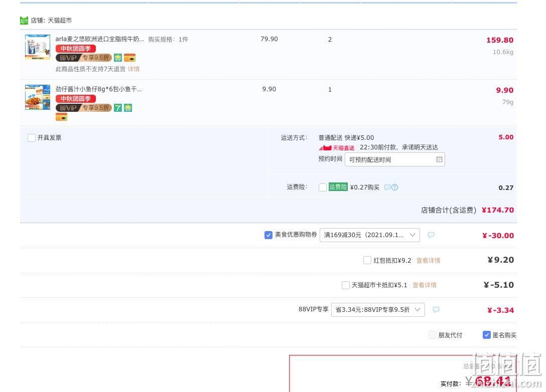Expand the 满169减30元 coupon dropdown
This screenshot has width=546, height=392.
[370, 235]
